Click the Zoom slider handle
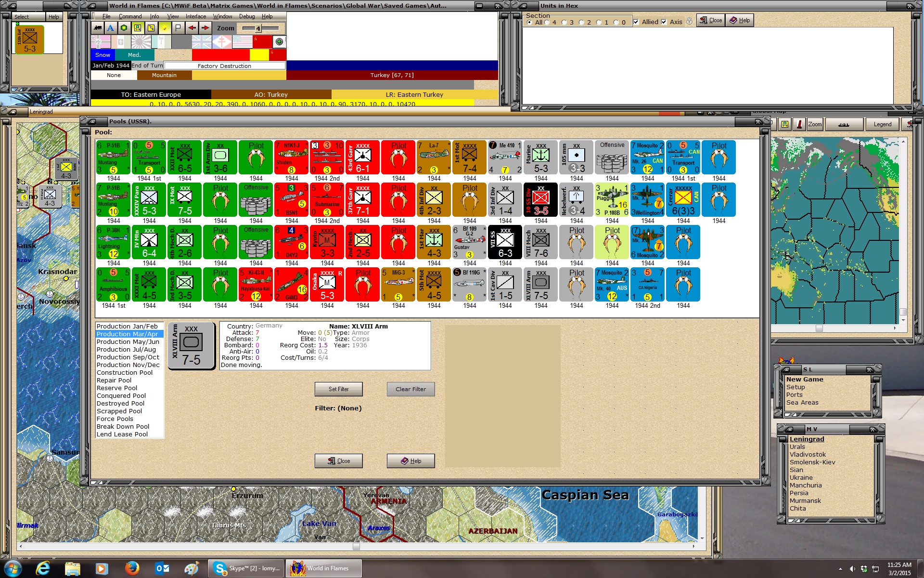The width and height of the screenshot is (924, 578). pyautogui.click(x=258, y=28)
